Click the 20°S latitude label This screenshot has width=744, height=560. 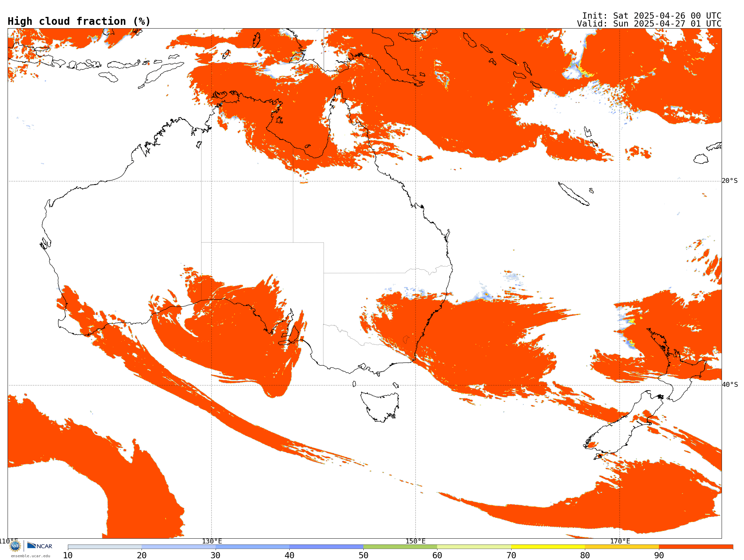(730, 181)
